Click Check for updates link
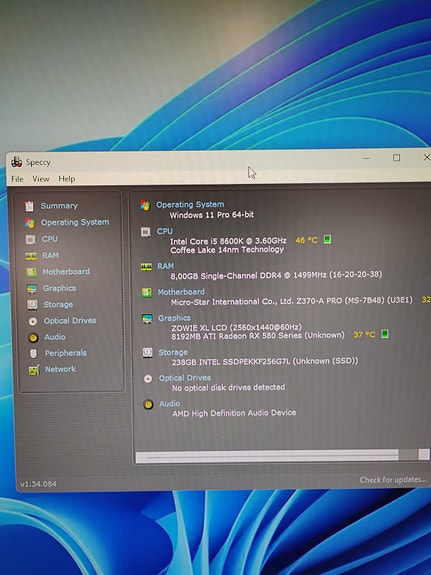This screenshot has height=575, width=431. click(393, 480)
